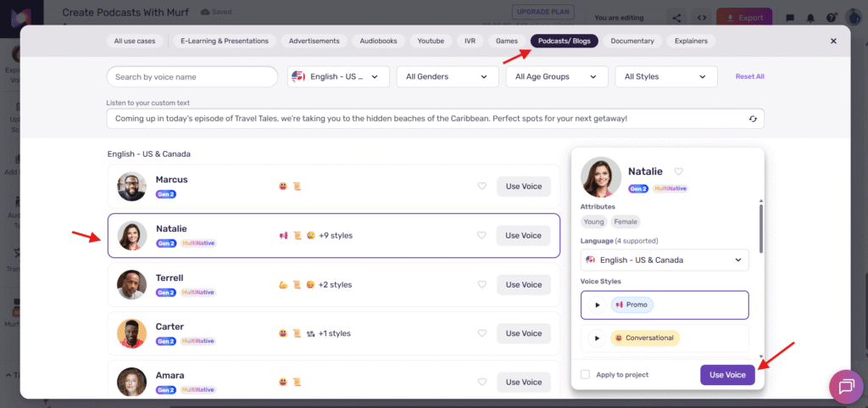868x408 pixels.
Task: Favorite the Terrell voice heart icon
Action: click(x=482, y=284)
